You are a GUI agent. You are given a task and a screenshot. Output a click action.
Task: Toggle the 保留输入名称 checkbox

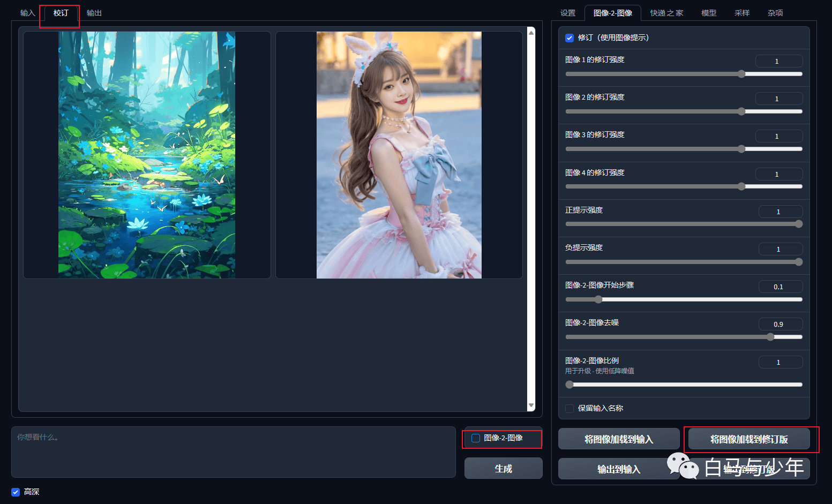[569, 409]
